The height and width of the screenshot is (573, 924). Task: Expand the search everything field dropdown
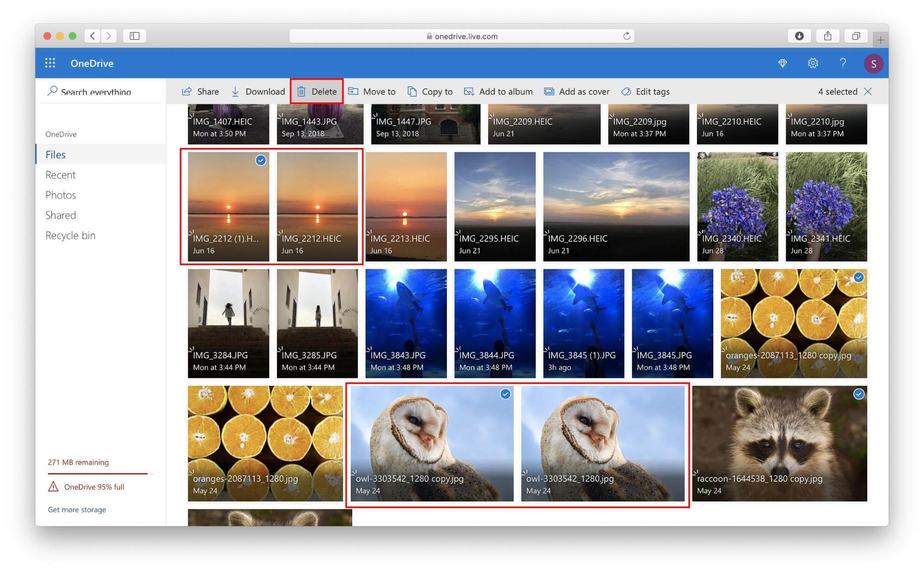coord(102,92)
